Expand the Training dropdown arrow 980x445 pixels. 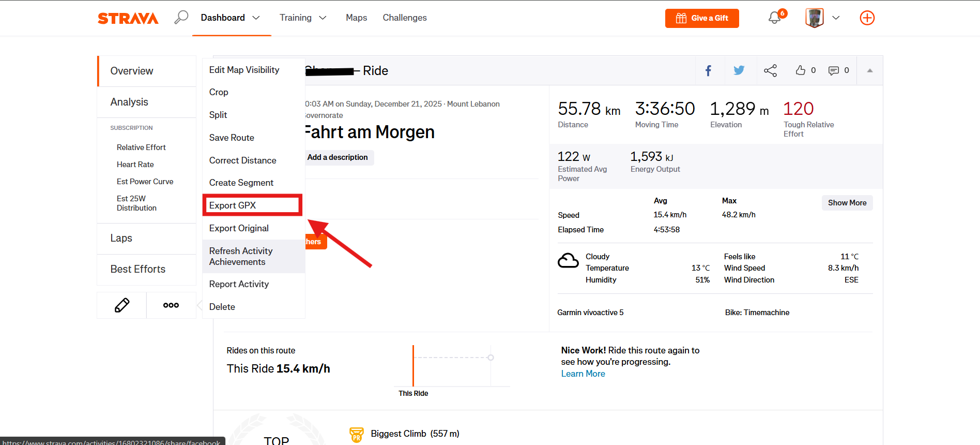point(323,18)
